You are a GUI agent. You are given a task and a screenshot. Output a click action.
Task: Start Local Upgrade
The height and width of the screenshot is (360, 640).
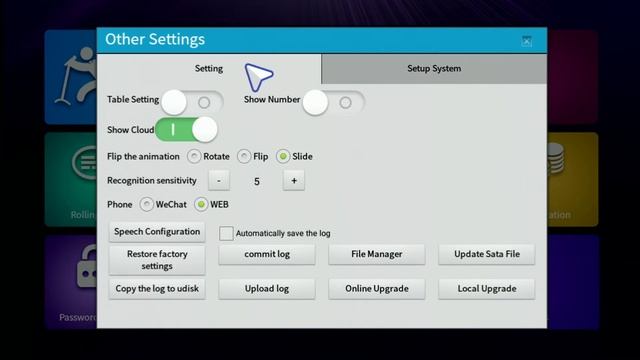click(487, 289)
